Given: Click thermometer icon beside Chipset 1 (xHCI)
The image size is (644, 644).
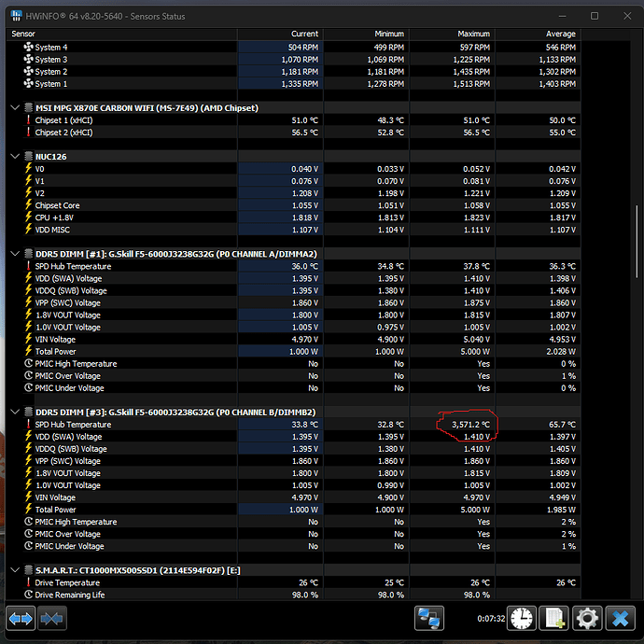Looking at the screenshot, I should pyautogui.click(x=28, y=119).
